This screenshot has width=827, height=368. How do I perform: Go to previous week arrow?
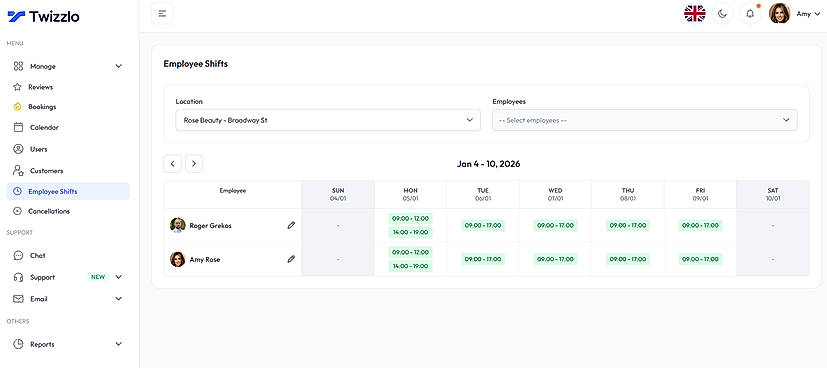click(172, 164)
